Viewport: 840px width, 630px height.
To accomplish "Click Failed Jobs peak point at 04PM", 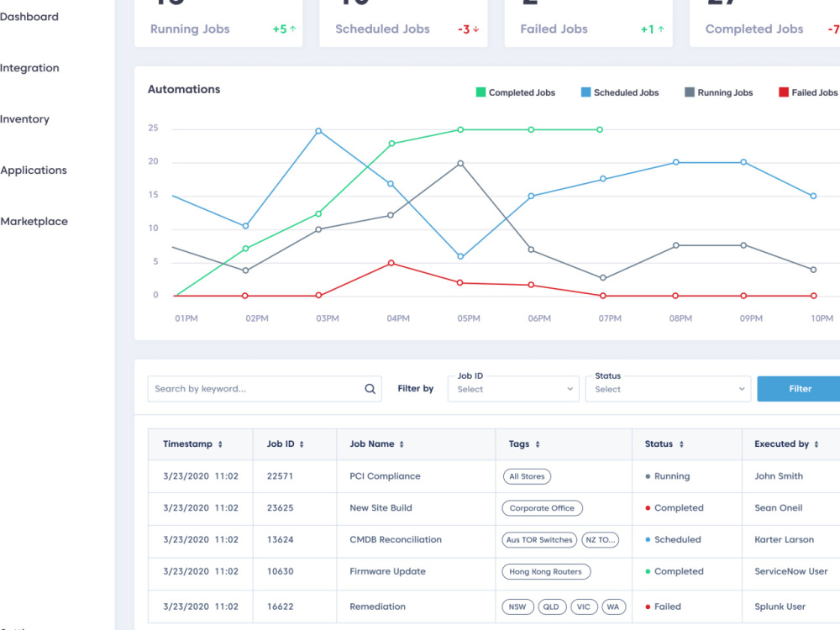I will [x=391, y=263].
